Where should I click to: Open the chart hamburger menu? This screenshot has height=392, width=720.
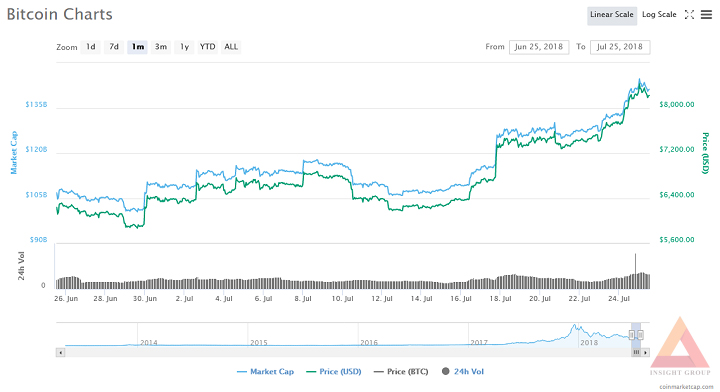[706, 15]
